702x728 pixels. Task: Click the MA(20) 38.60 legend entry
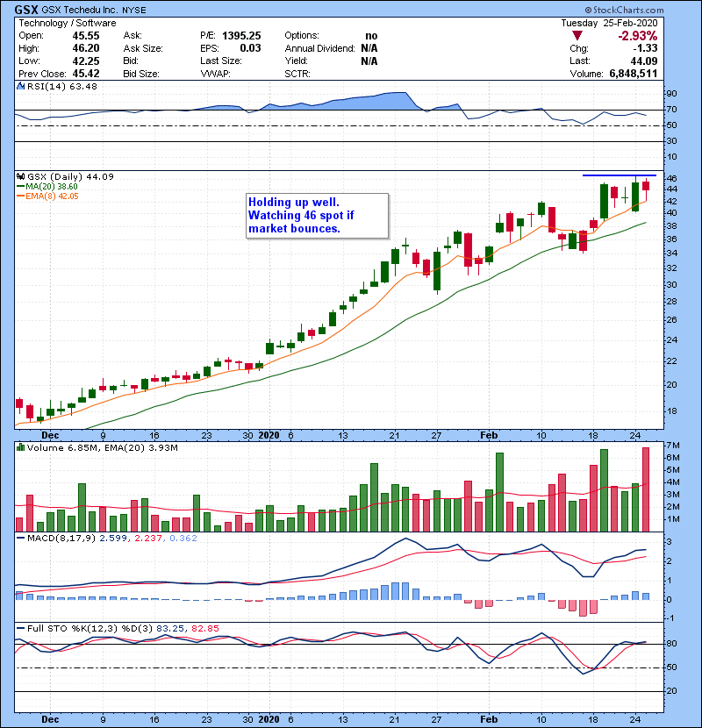coord(52,186)
